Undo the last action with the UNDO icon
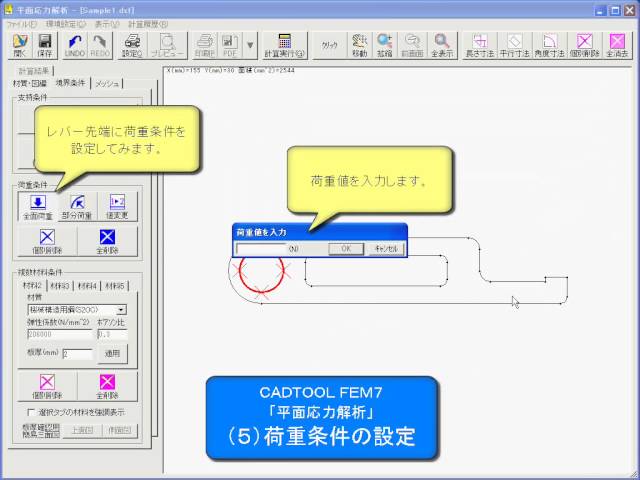The height and width of the screenshot is (480, 640). pyautogui.click(x=75, y=46)
